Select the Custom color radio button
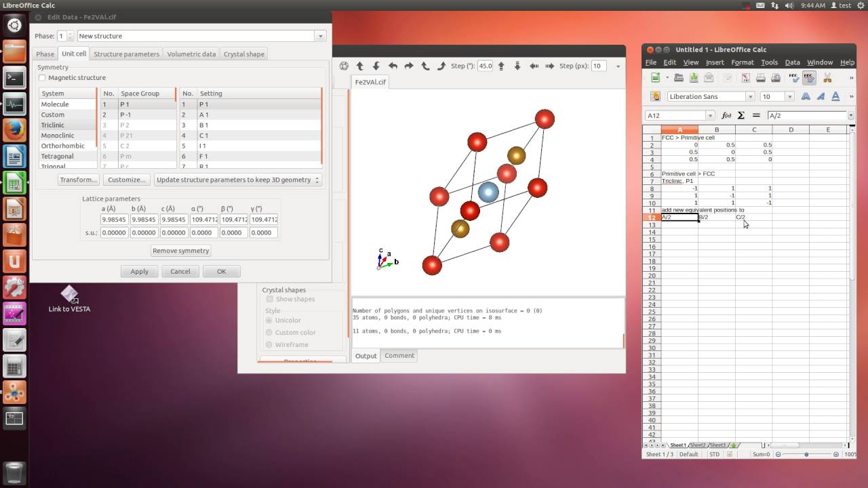Image resolution: width=868 pixels, height=488 pixels. pos(269,332)
